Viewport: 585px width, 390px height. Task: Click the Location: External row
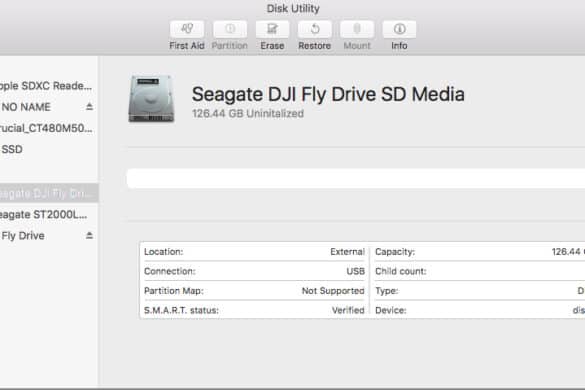(x=254, y=252)
